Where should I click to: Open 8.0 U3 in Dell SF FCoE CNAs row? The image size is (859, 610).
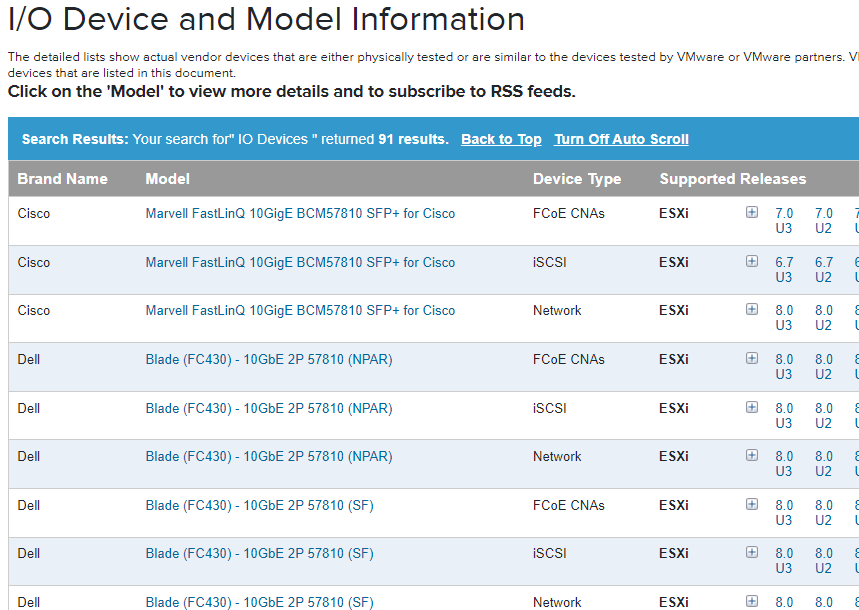784,513
